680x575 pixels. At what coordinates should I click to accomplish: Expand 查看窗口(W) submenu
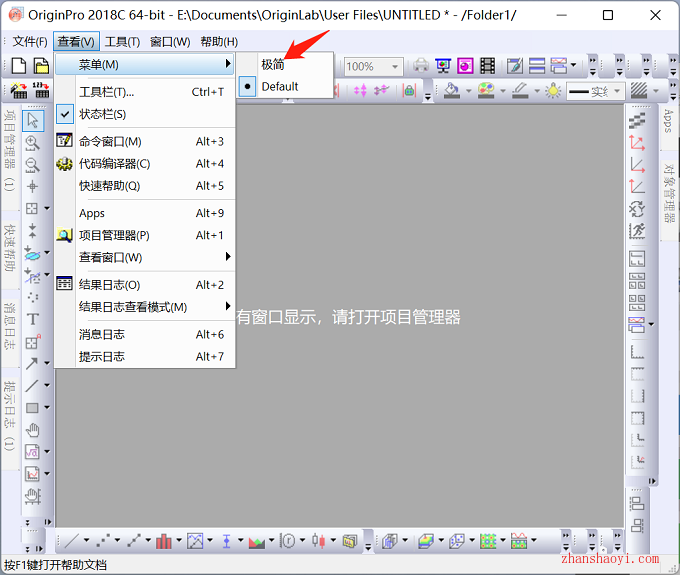coord(145,257)
